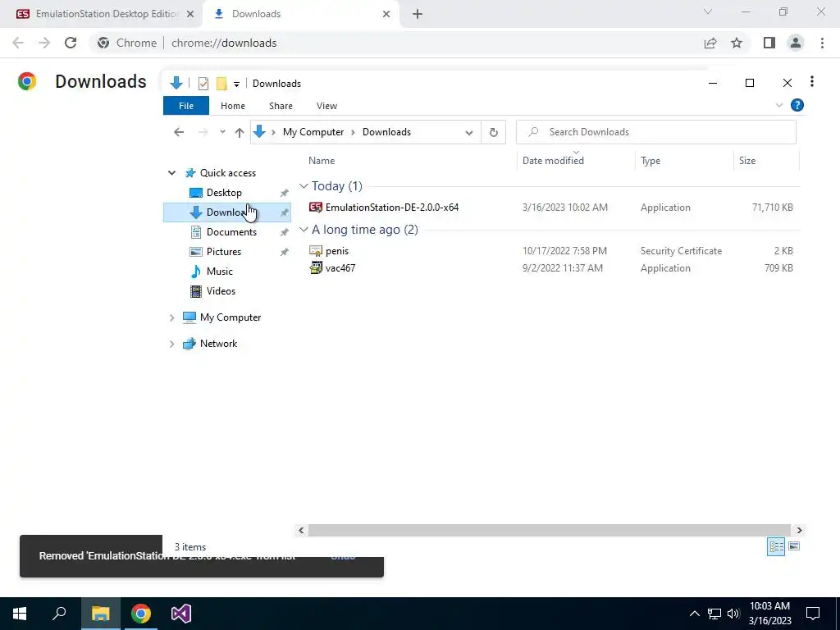This screenshot has height=630, width=840.
Task: Click the Properties icon in Explorer title bar
Action: [x=203, y=84]
